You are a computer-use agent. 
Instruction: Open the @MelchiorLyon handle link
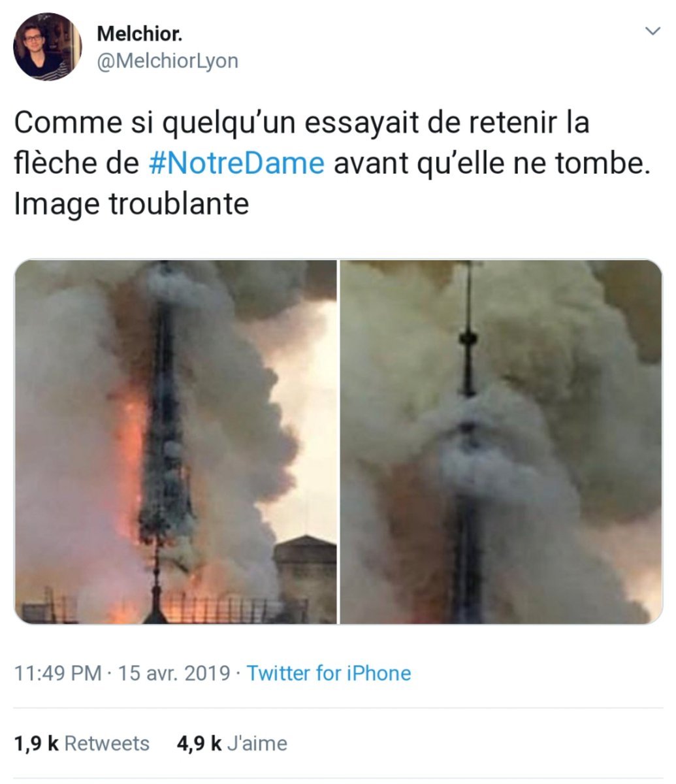167,61
